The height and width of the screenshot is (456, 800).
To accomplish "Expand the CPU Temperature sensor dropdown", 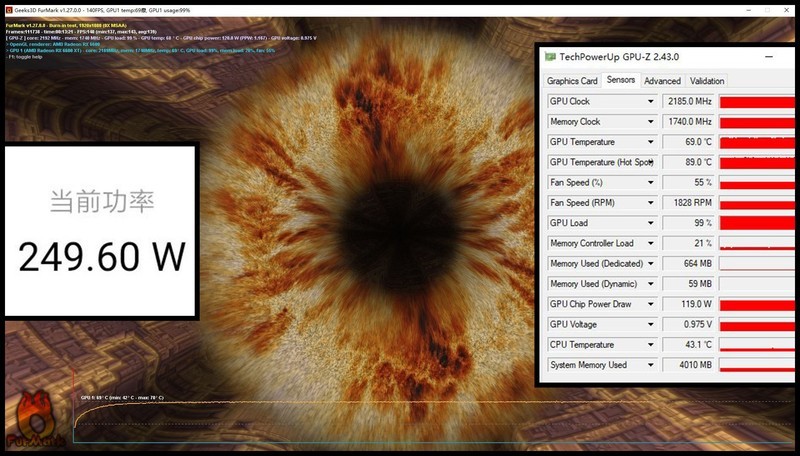I will 651,344.
